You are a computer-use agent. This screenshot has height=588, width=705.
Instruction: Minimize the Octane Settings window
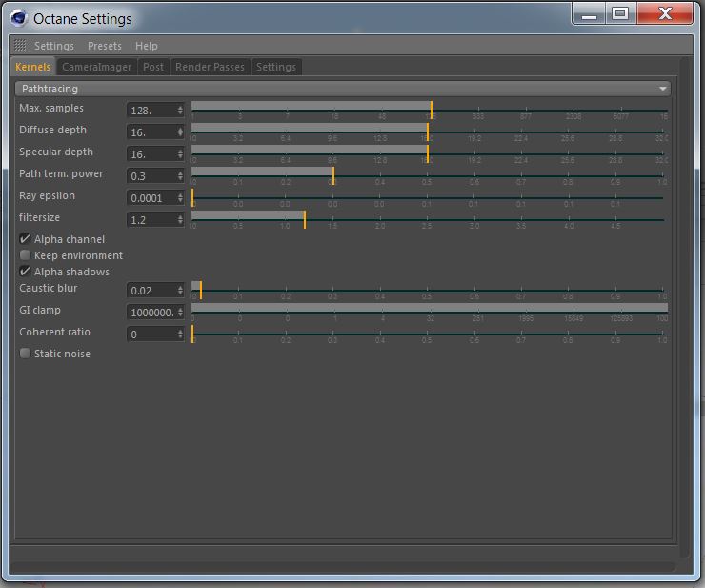589,13
